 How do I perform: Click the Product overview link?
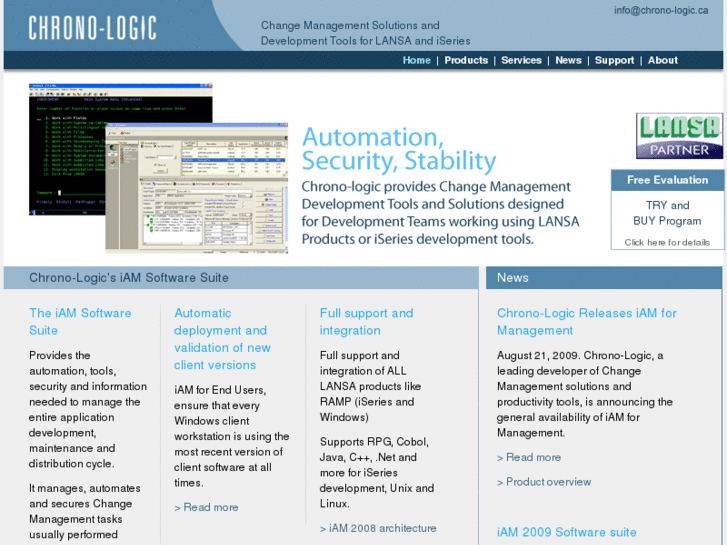[544, 482]
